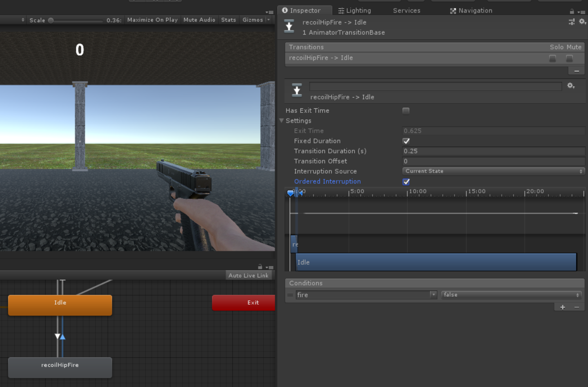Click the blue timeline start marker
588x387 pixels.
coord(290,193)
